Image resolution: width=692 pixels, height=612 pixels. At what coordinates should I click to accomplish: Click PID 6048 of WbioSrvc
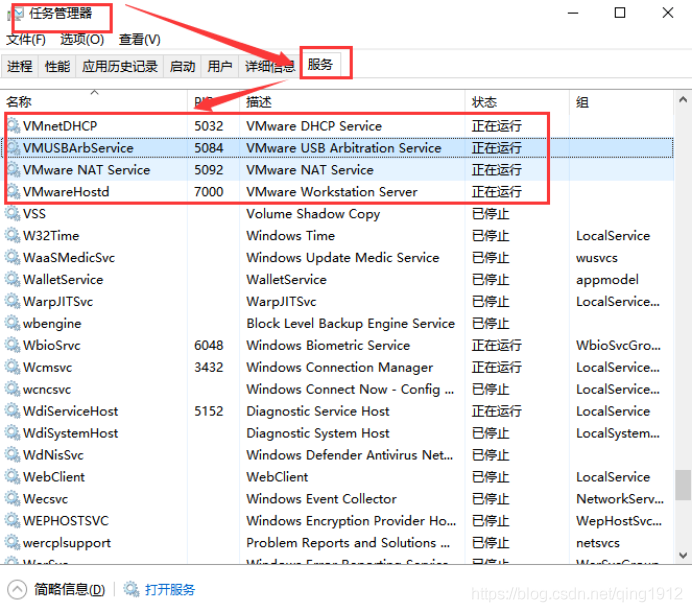click(209, 345)
